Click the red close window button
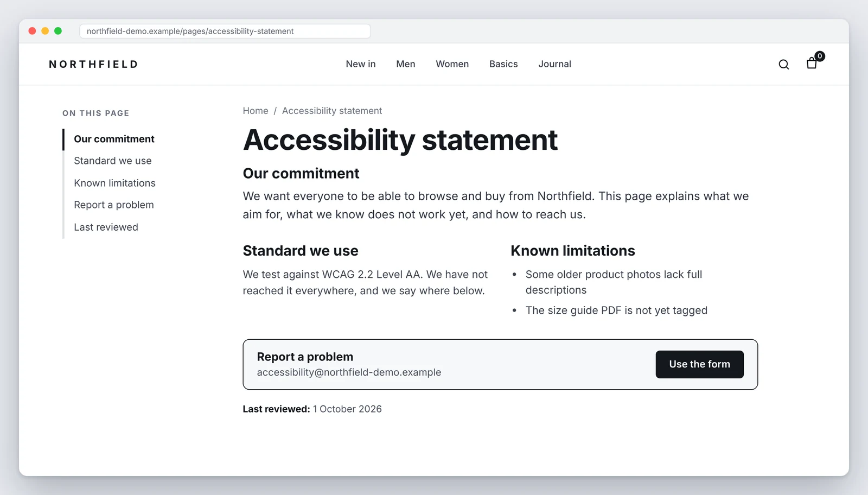The image size is (868, 495). tap(32, 31)
